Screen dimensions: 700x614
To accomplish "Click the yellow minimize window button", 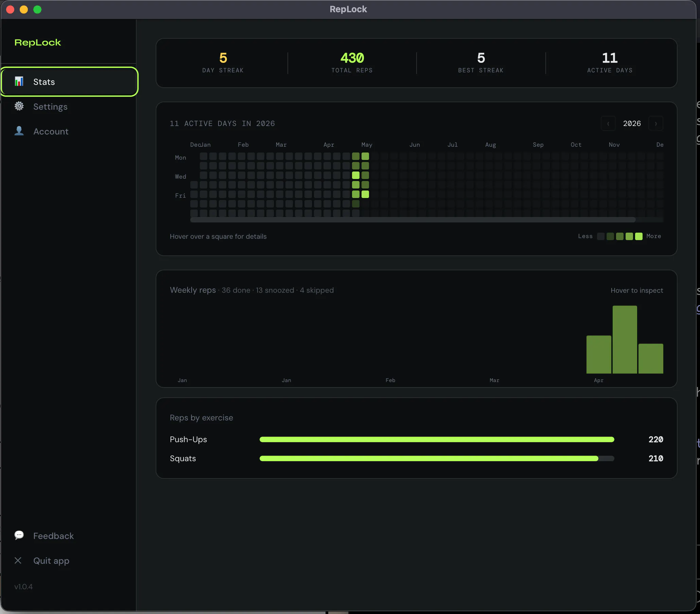I will 24,10.
